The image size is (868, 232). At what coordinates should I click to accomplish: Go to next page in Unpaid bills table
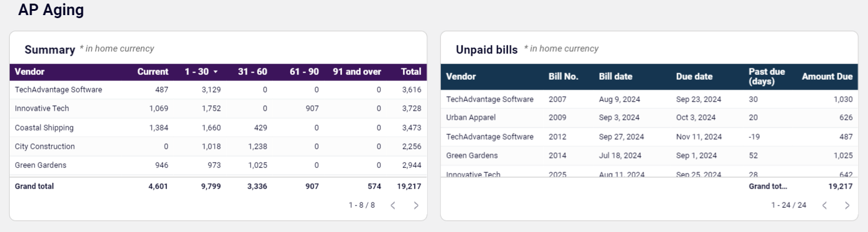[847, 205]
